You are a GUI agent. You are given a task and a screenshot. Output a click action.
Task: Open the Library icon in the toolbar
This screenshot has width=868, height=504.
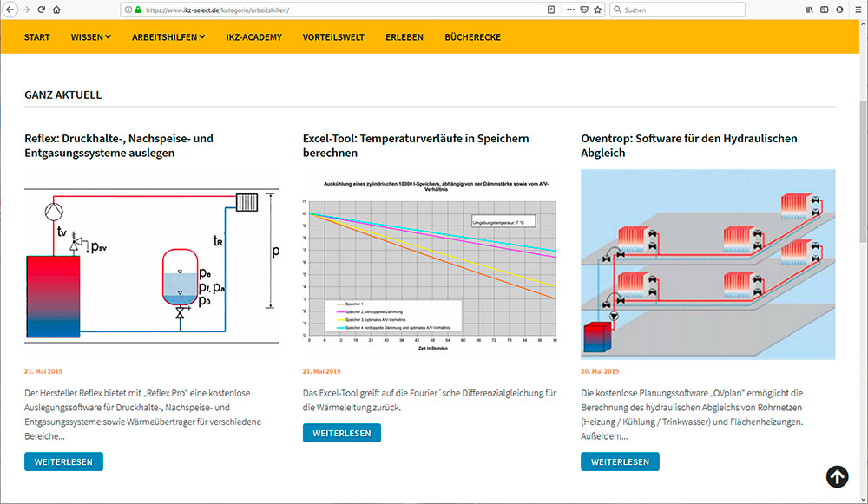(809, 10)
